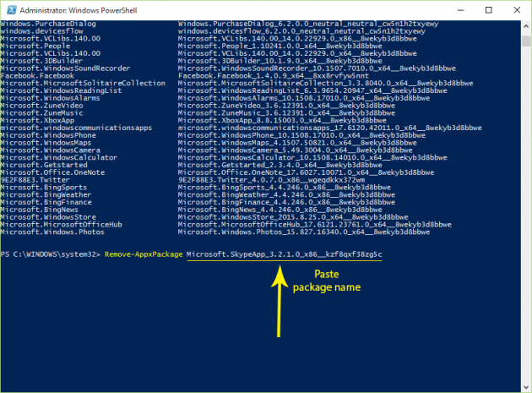Click Microsoft.WindowsCalculator in the name column

[59, 157]
